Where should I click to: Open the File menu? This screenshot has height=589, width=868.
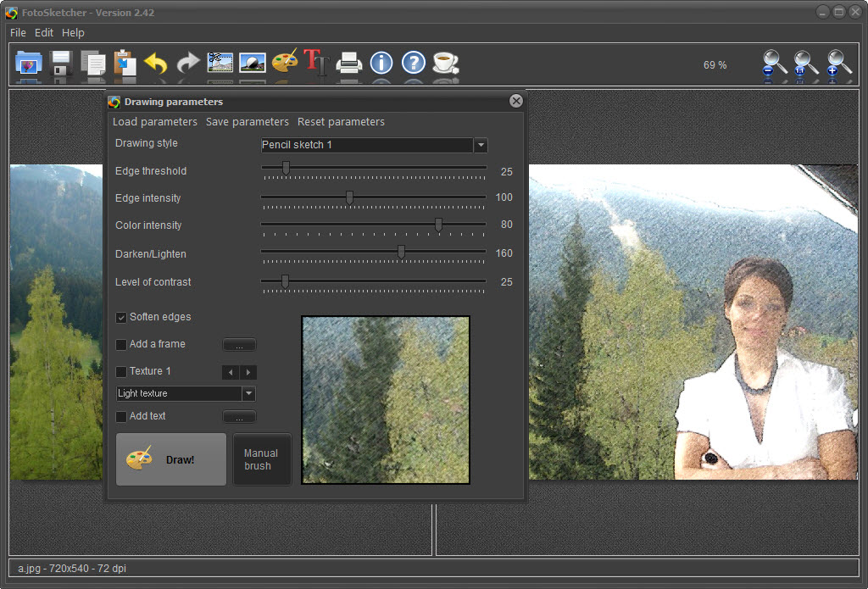18,32
